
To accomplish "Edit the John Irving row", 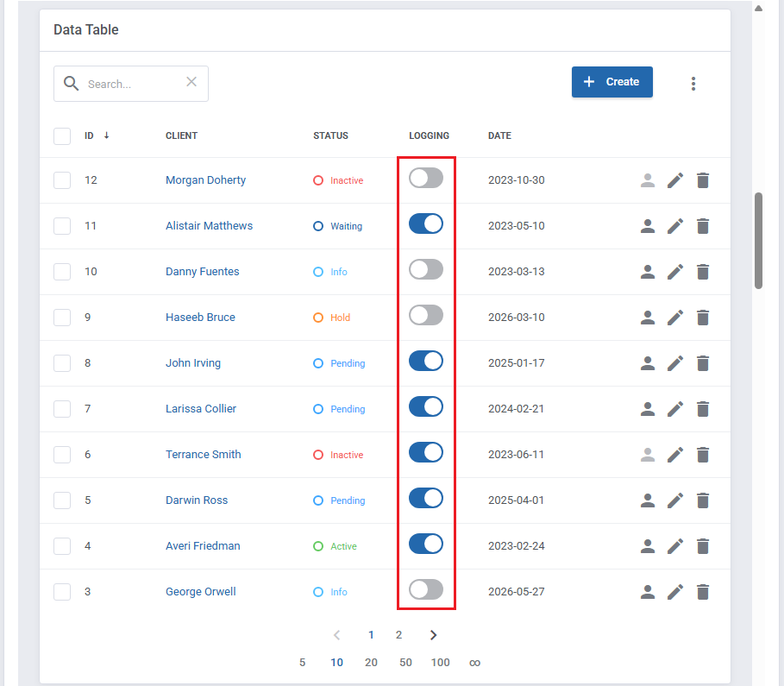I will click(x=675, y=363).
